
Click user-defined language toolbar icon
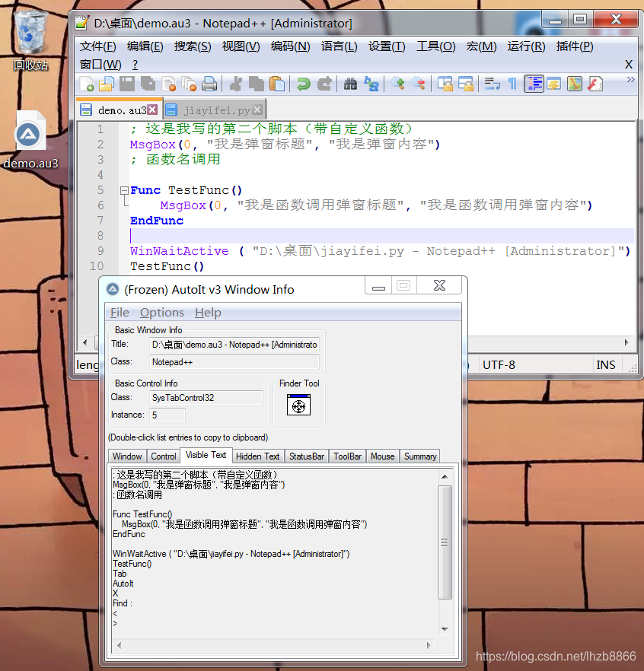click(x=553, y=84)
